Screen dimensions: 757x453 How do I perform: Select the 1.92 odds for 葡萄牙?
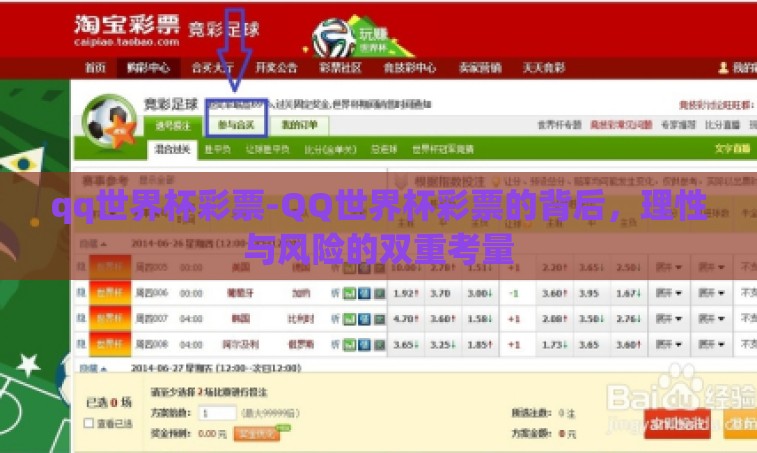(x=406, y=293)
